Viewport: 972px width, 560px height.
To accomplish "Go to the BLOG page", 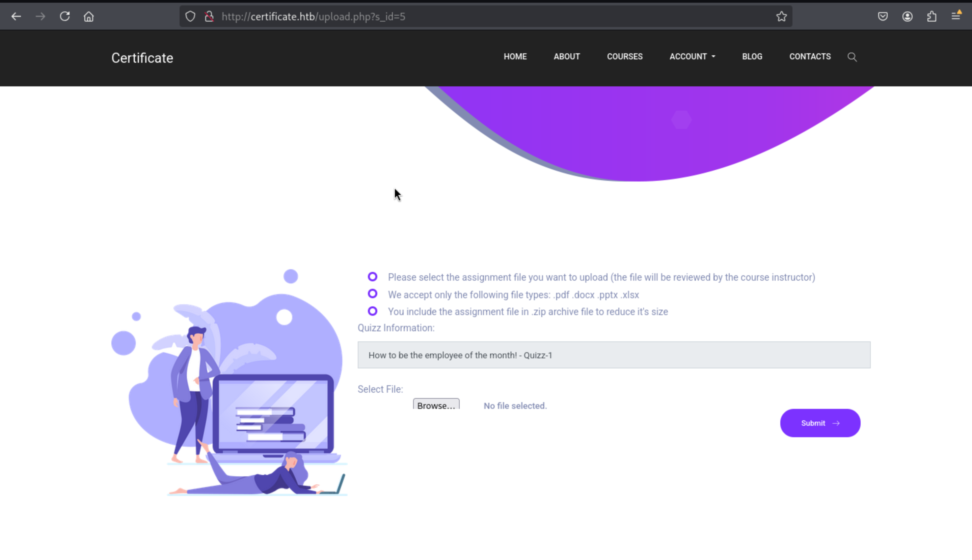I will click(752, 57).
